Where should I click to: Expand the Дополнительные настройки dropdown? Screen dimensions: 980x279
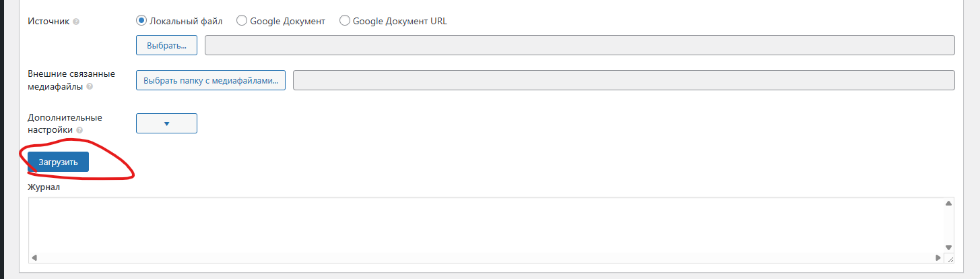pyautogui.click(x=166, y=123)
